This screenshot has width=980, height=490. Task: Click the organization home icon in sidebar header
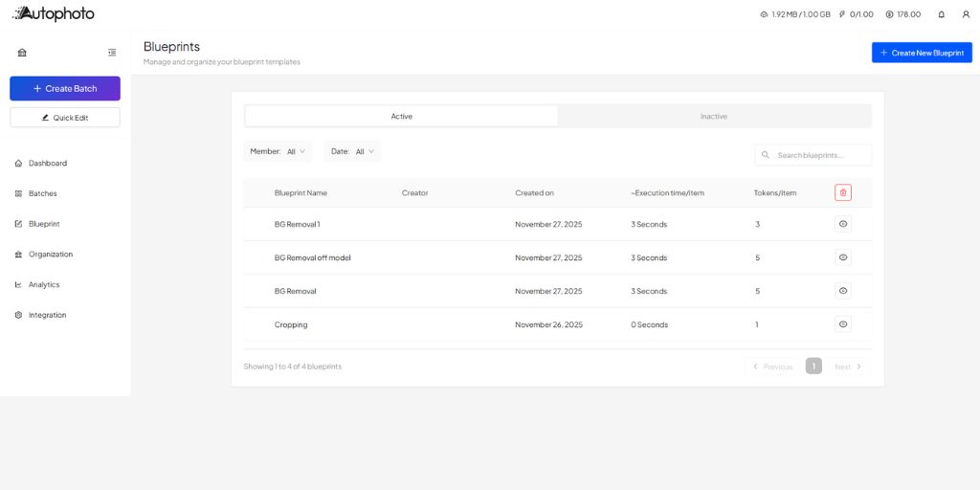coord(23,53)
